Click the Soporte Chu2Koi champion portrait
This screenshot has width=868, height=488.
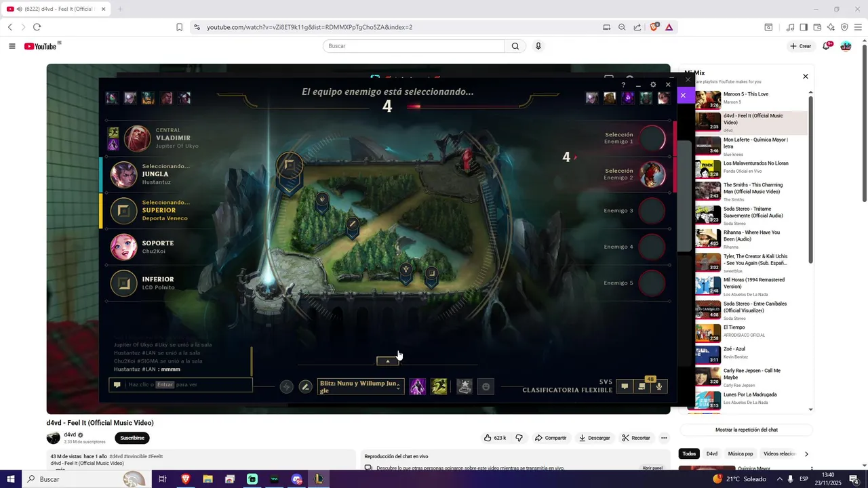coord(124,247)
